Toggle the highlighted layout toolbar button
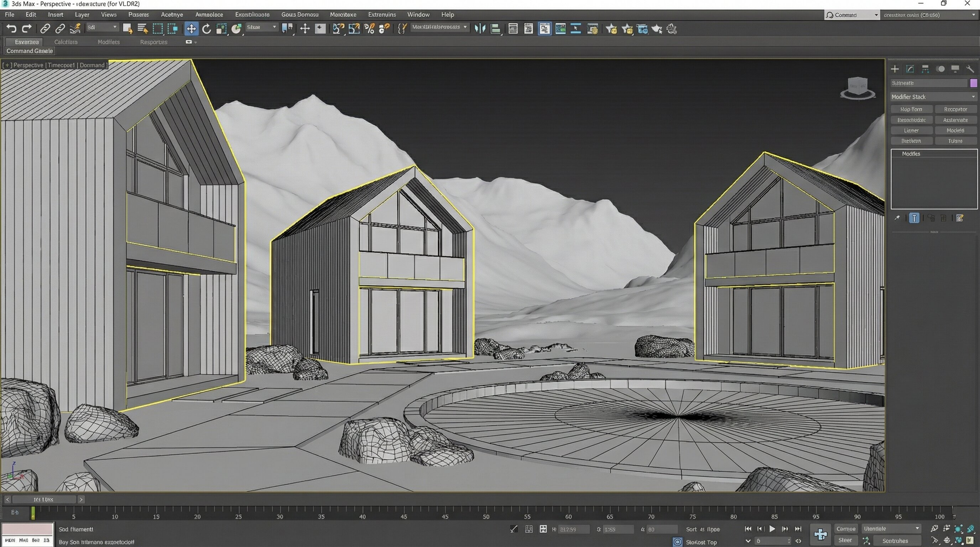 (544, 28)
